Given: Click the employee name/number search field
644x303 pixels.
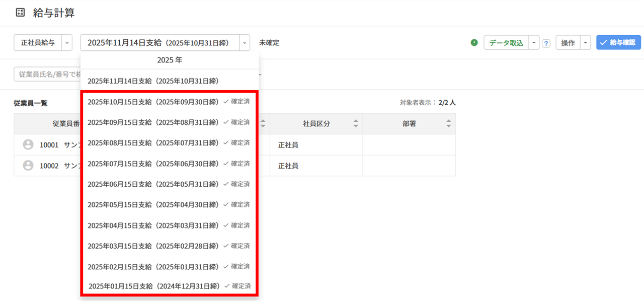Looking at the screenshot, I should 47,74.
